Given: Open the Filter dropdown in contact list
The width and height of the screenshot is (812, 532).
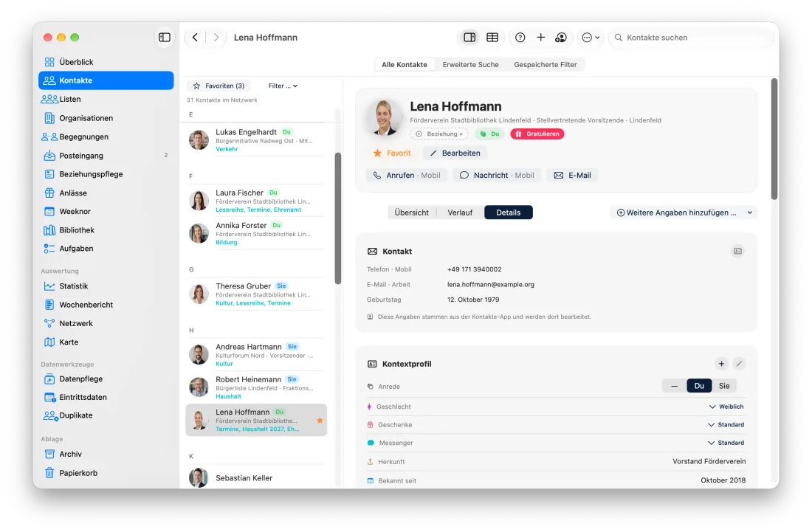Looking at the screenshot, I should 283,86.
